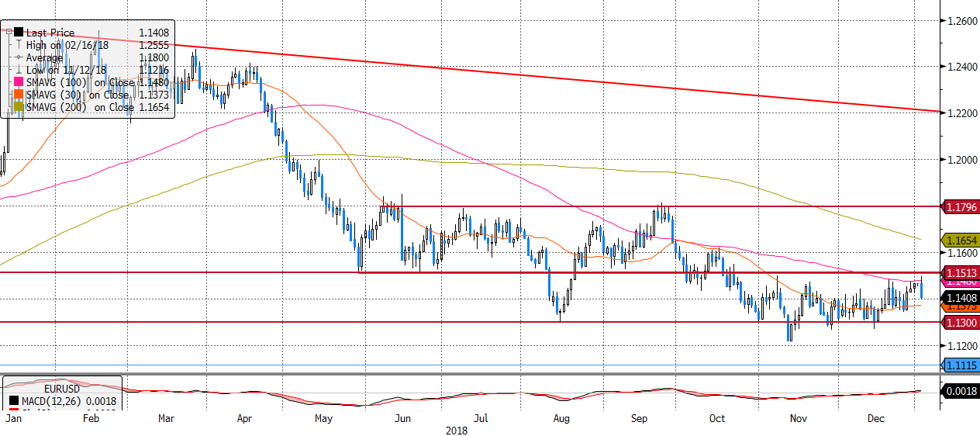Select the 1.1300 support level price tag
The image size is (980, 436).
pyautogui.click(x=961, y=322)
